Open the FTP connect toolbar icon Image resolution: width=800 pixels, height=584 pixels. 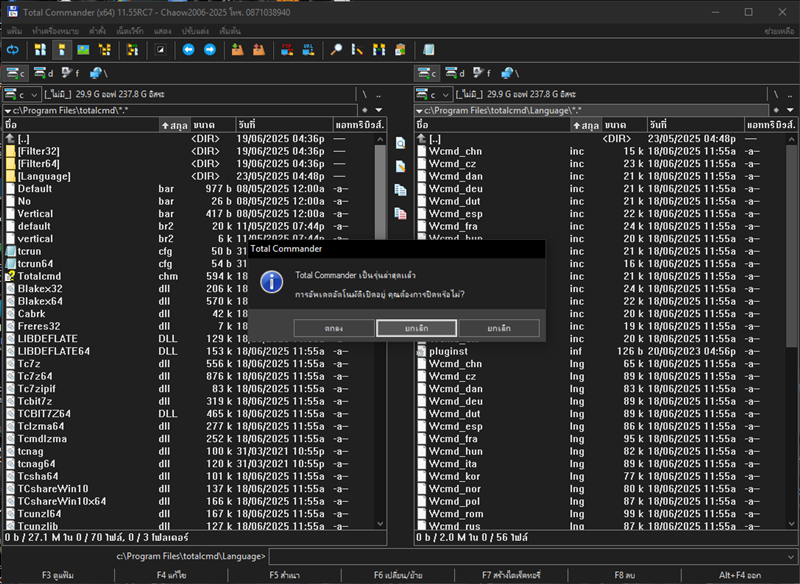(285, 49)
